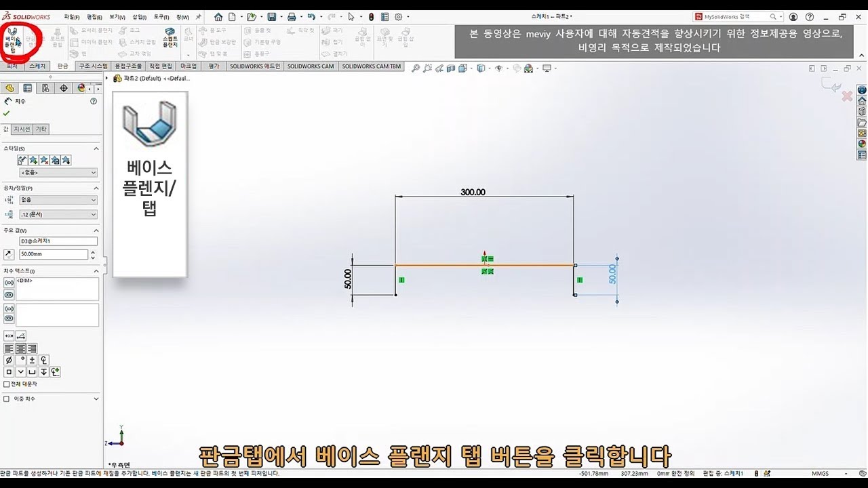Select the 지시선 tab in dimension panel

22,129
